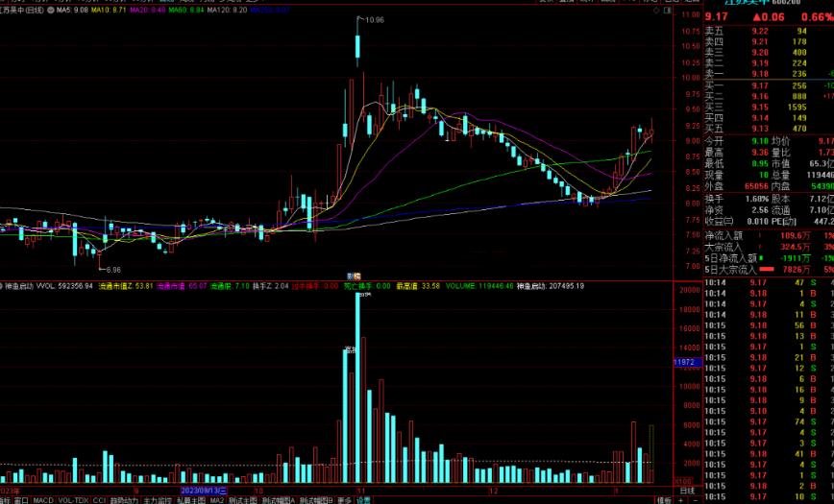Select the 趋势动力 indicator tab
This screenshot has width=834, height=504.
coord(125,500)
